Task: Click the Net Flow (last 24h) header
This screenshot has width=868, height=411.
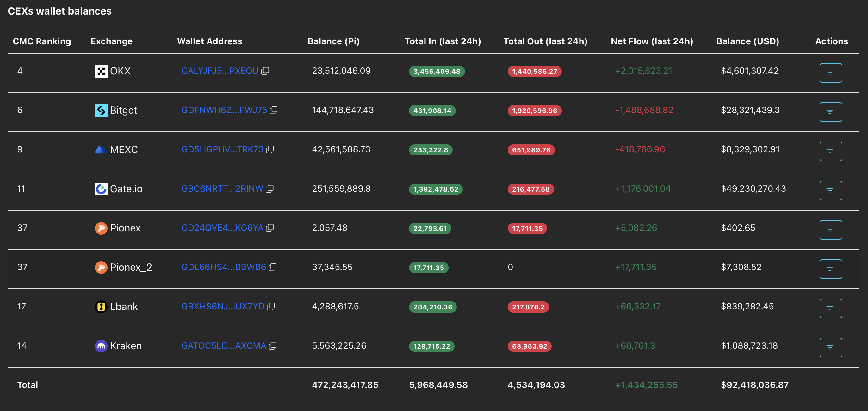Action: (x=651, y=41)
